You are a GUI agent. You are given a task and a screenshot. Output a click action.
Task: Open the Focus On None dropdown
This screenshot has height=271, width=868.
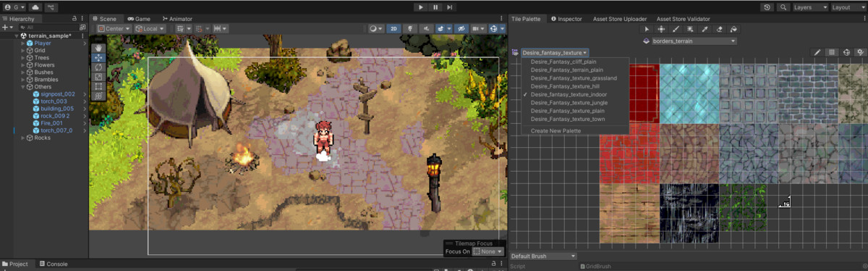[488, 251]
